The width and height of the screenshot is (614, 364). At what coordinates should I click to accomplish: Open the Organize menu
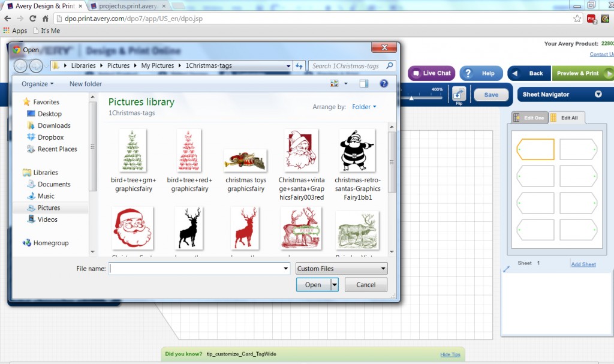coord(38,84)
